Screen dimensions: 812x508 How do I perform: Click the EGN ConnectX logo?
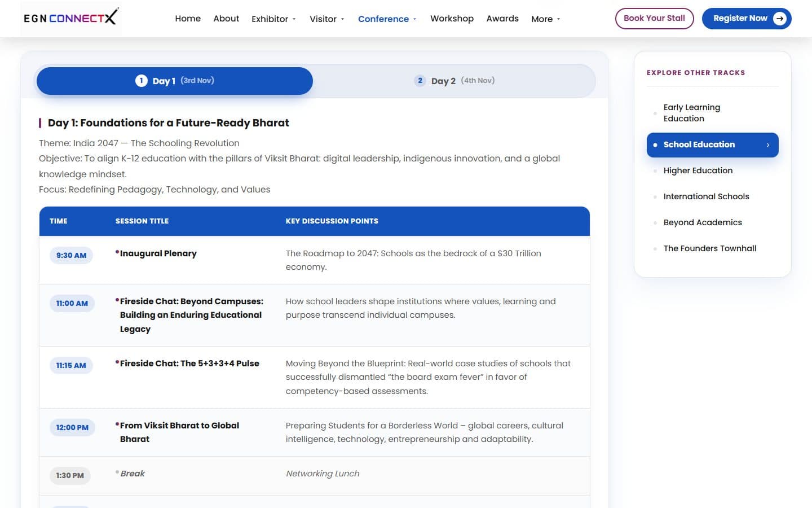(x=71, y=18)
